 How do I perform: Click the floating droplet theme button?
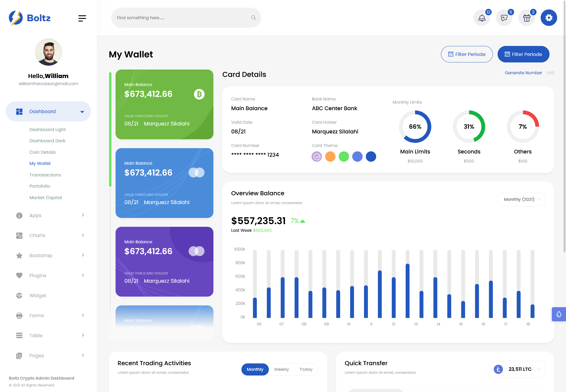point(559,314)
